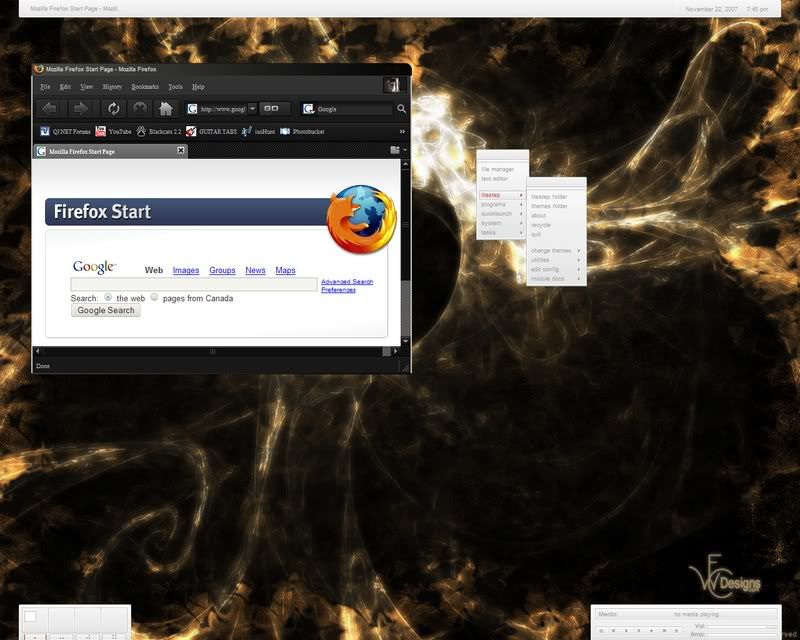Viewport: 800px width, 640px height.
Task: Open the Firefox Home page icon
Action: (165, 109)
